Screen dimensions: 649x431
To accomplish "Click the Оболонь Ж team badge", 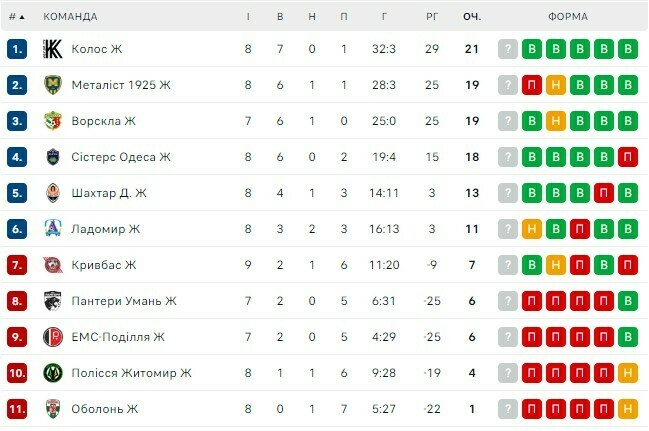I will (53, 409).
